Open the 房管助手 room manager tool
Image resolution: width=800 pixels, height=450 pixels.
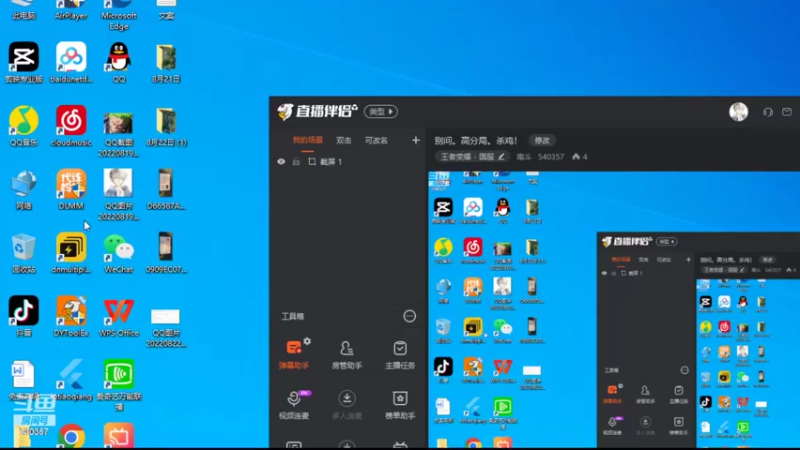click(x=347, y=355)
